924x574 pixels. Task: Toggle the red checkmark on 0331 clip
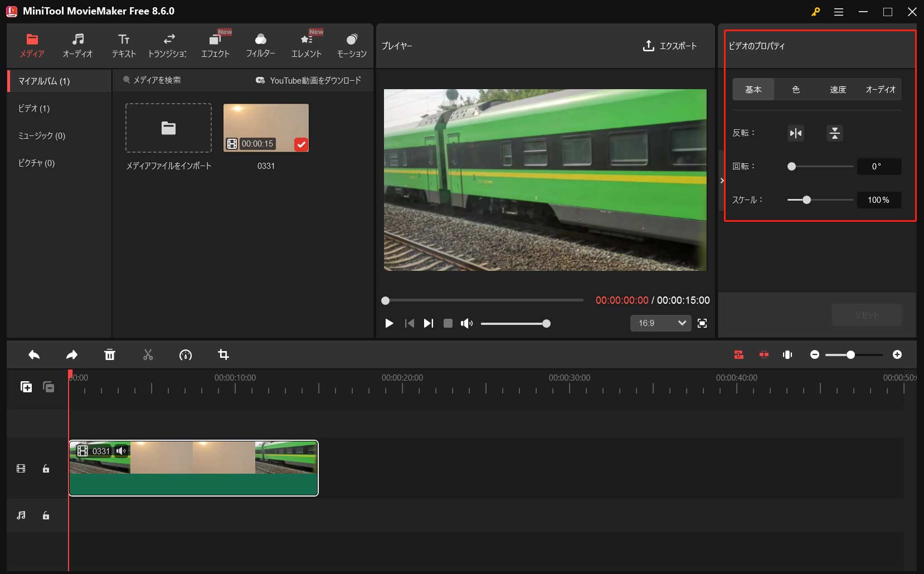pos(301,144)
